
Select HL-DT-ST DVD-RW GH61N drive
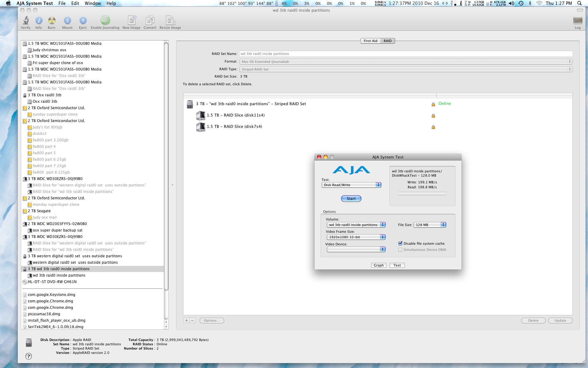(52, 282)
